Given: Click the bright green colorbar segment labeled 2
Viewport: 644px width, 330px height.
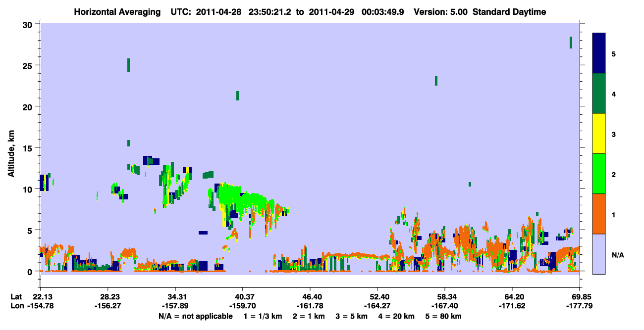Looking at the screenshot, I should (x=599, y=174).
